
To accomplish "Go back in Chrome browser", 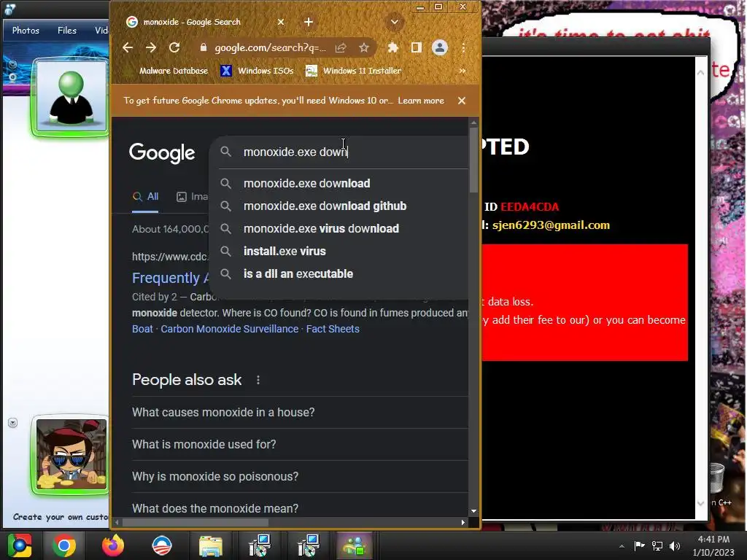I will point(128,47).
